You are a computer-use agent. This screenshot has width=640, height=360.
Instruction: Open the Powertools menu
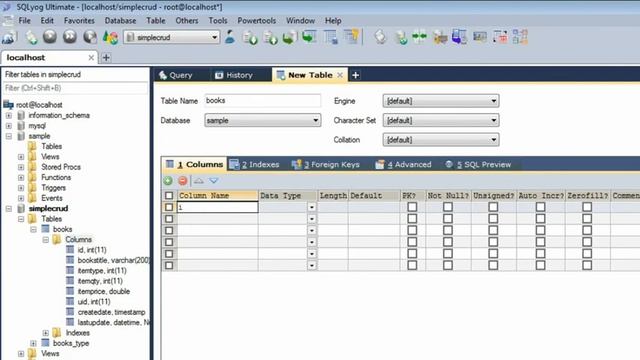[256, 20]
